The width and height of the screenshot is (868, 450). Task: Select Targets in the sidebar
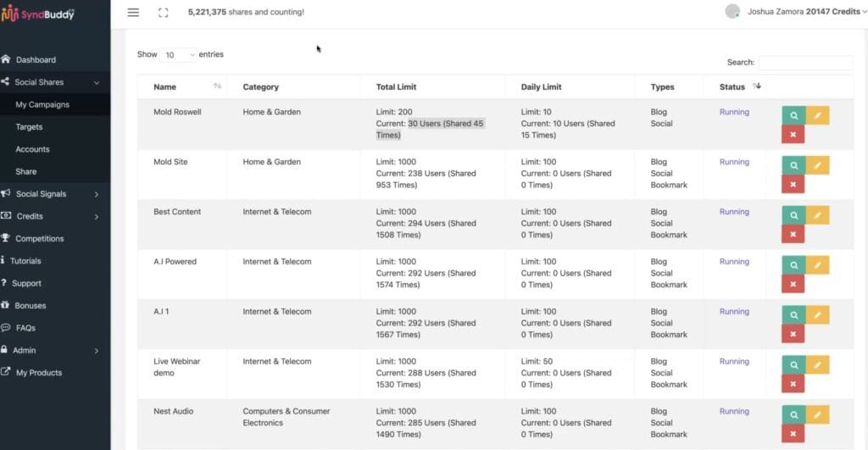pos(29,127)
